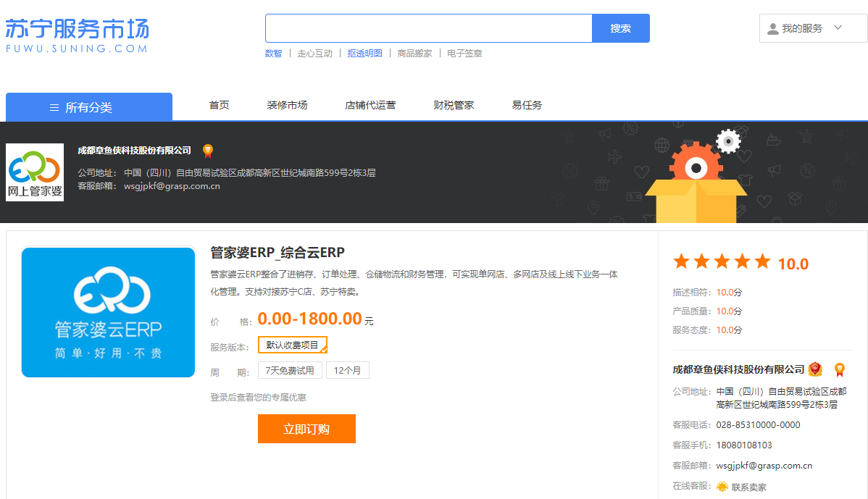The width and height of the screenshot is (868, 499).
Task: Click the 客服电话 number 028-85310000-0000
Action: click(759, 425)
